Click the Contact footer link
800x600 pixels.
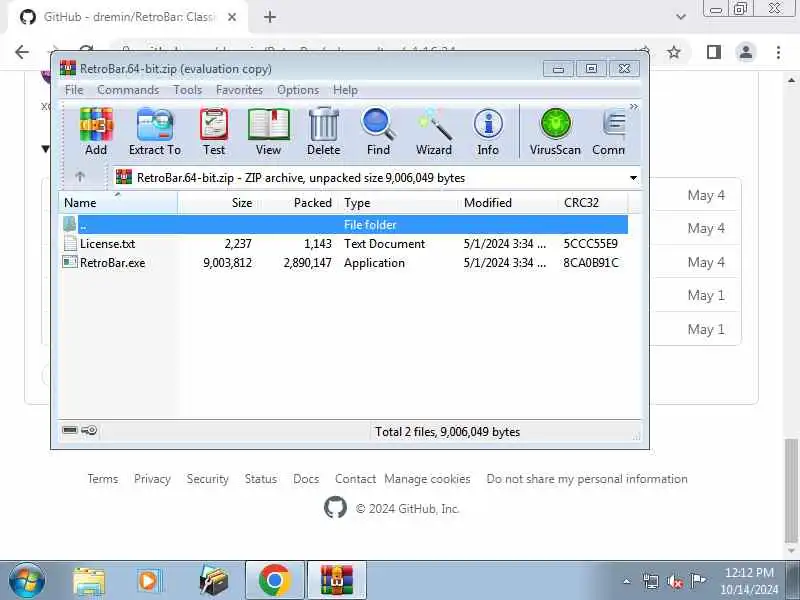[x=355, y=479]
